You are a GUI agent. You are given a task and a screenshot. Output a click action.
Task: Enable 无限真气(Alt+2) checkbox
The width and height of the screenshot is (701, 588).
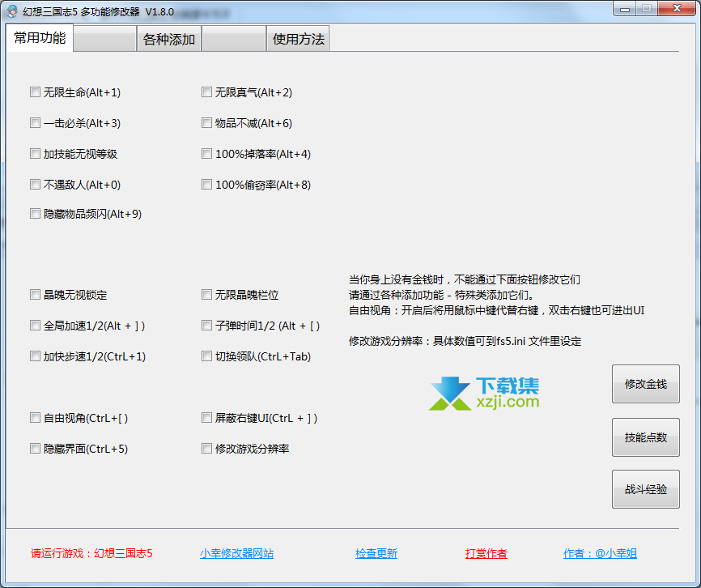click(x=206, y=92)
